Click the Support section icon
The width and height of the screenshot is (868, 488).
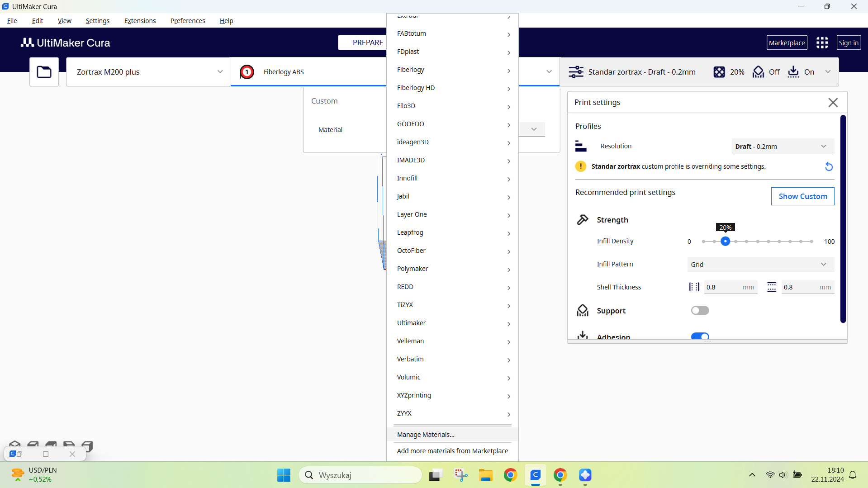[x=583, y=311]
